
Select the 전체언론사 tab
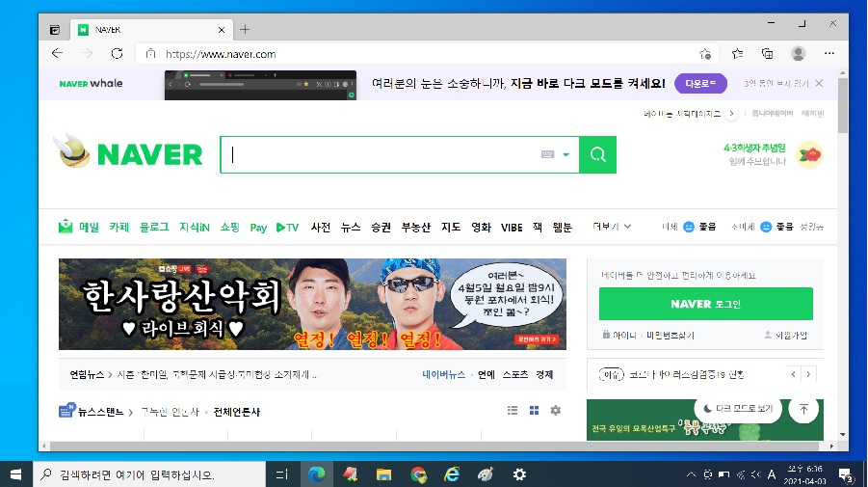click(x=236, y=412)
